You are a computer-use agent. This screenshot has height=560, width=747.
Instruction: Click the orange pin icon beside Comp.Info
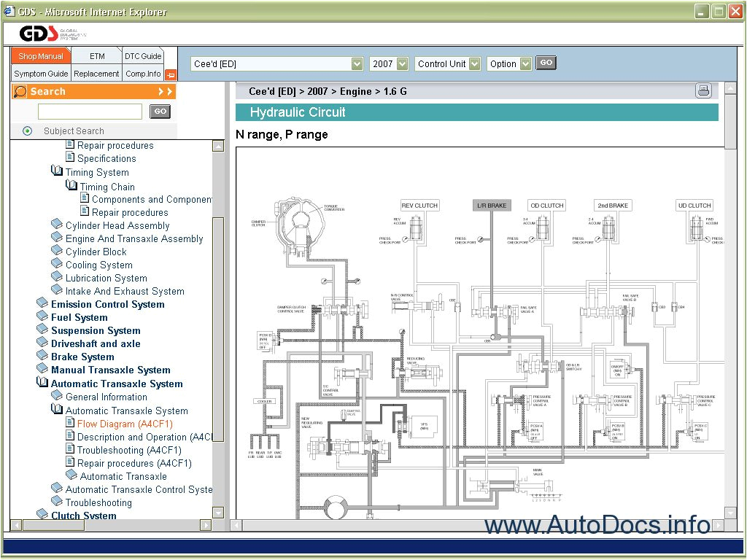(x=170, y=74)
